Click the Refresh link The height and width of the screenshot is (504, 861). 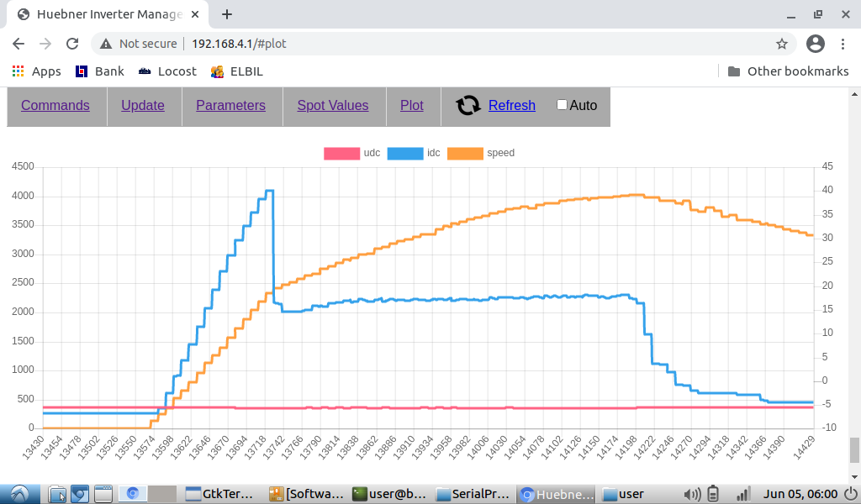click(x=511, y=105)
